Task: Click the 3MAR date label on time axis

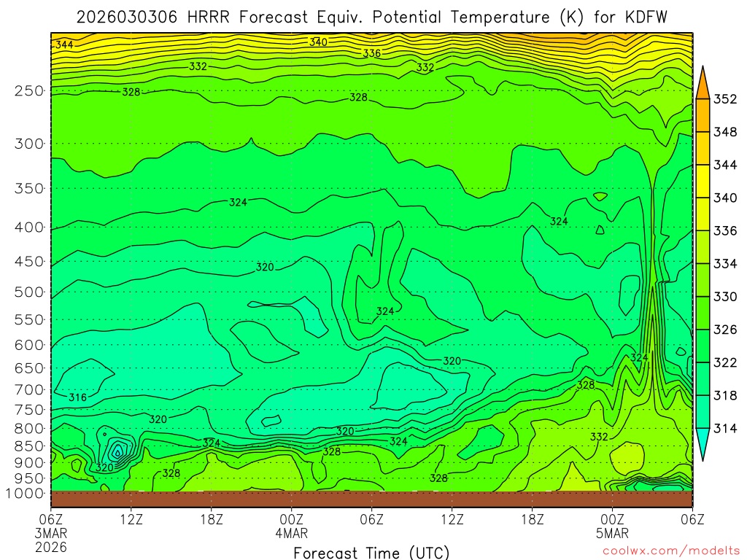Action: point(51,533)
